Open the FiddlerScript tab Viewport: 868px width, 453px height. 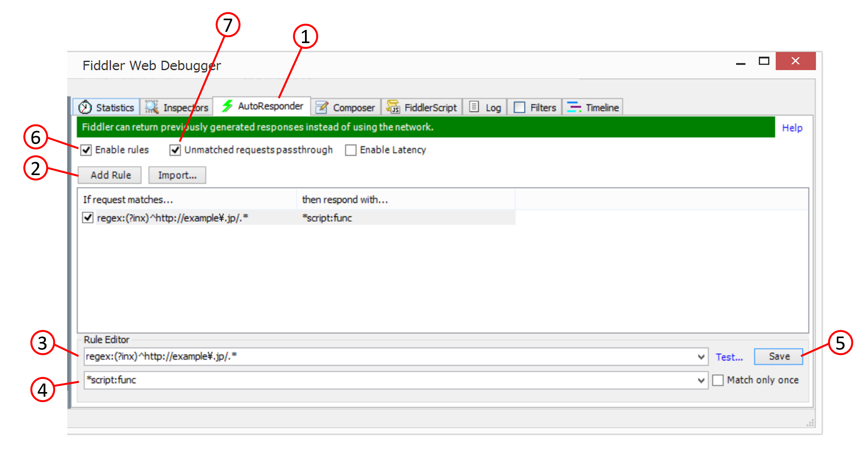(430, 108)
